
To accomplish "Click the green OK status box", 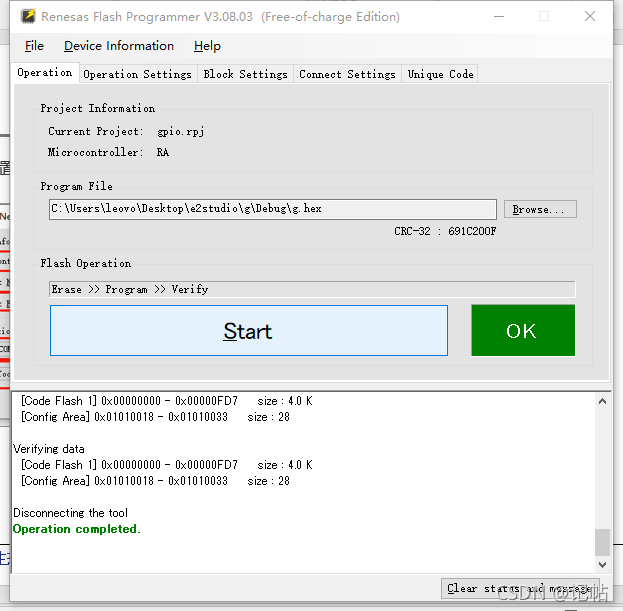I will 523,331.
